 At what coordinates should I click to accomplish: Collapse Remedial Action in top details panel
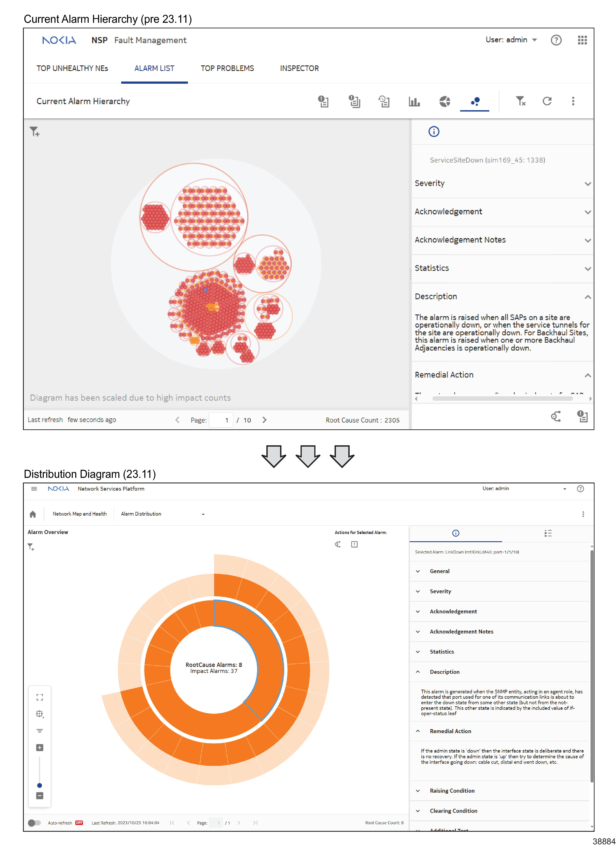pos(502,375)
